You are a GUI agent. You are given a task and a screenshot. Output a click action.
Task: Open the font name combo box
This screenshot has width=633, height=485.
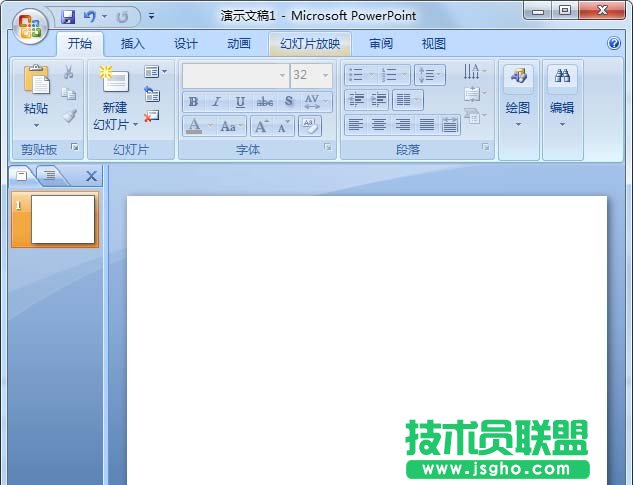coord(236,76)
